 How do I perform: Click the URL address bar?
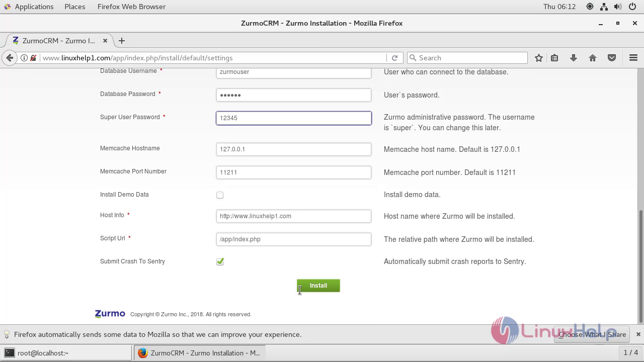click(x=213, y=58)
